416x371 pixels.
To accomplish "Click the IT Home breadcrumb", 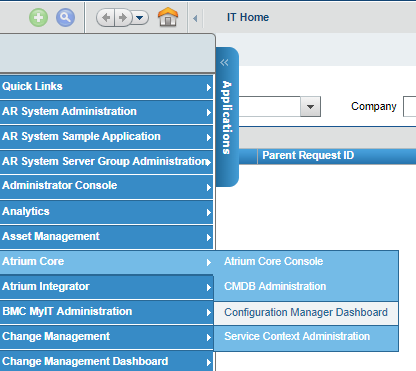I will [248, 17].
